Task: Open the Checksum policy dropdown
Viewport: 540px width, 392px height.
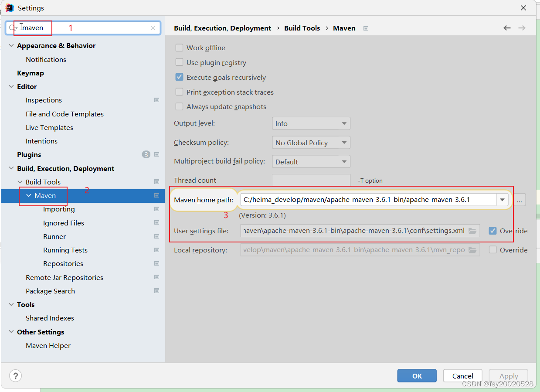Action: tap(311, 143)
